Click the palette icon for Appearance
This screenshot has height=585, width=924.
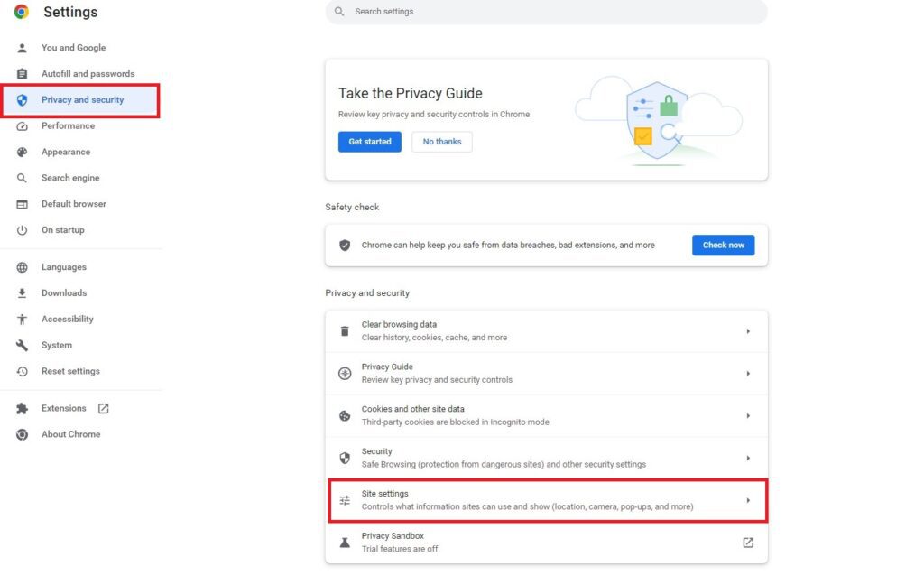click(x=22, y=153)
